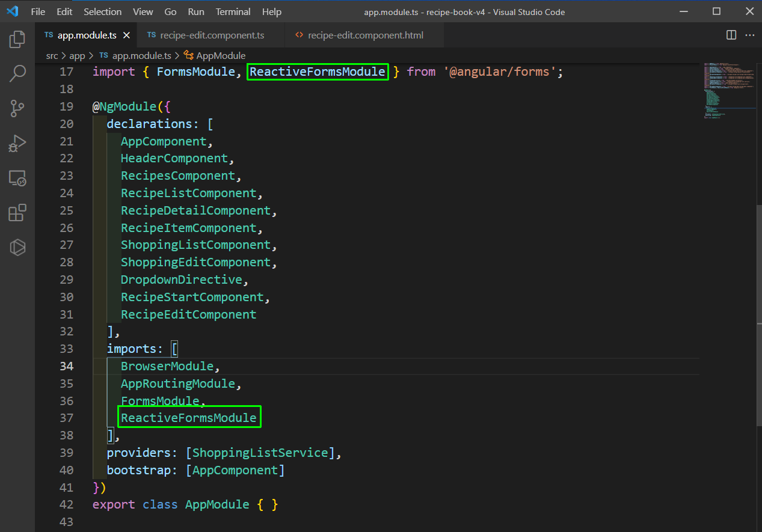Open the File menu
The width and height of the screenshot is (762, 532).
coord(38,11)
